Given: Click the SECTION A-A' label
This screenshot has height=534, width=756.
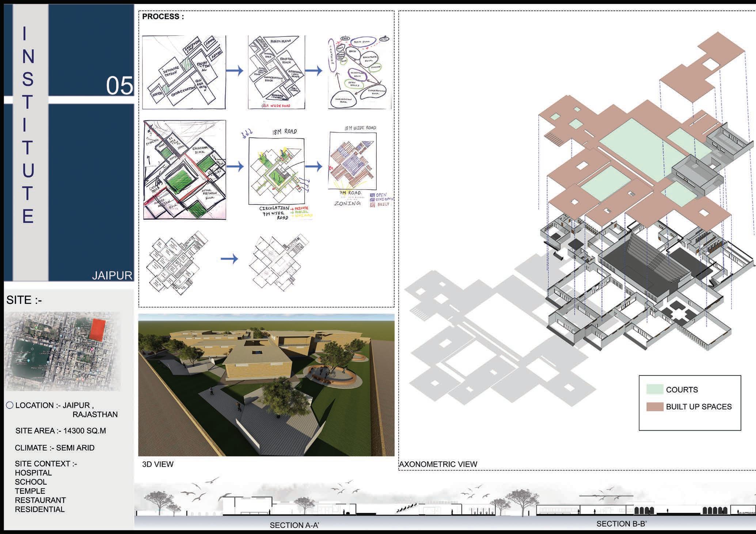Looking at the screenshot, I should click(x=294, y=525).
